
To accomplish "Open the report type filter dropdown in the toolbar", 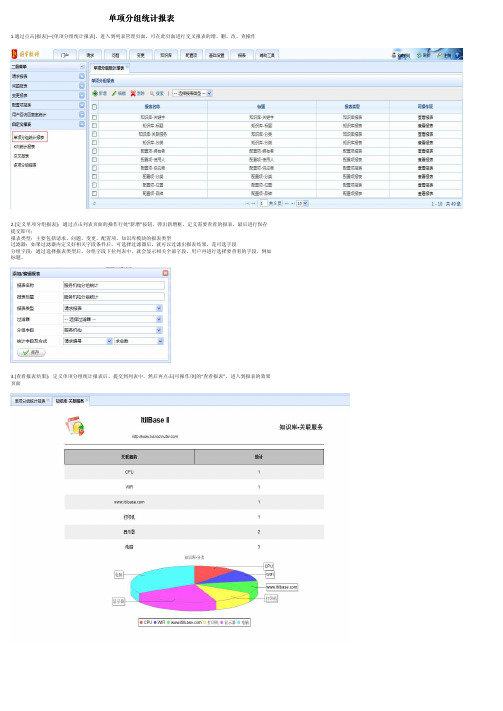I will [x=192, y=93].
